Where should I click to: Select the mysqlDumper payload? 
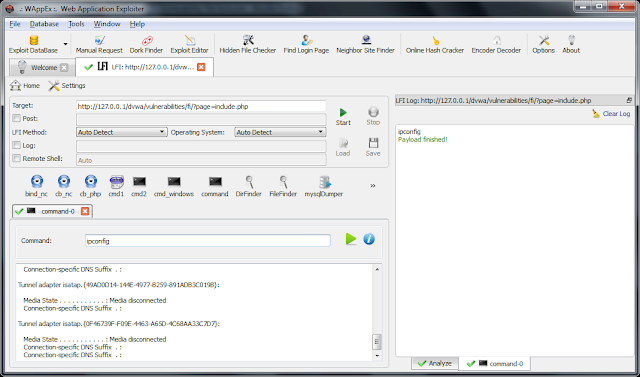pos(324,186)
